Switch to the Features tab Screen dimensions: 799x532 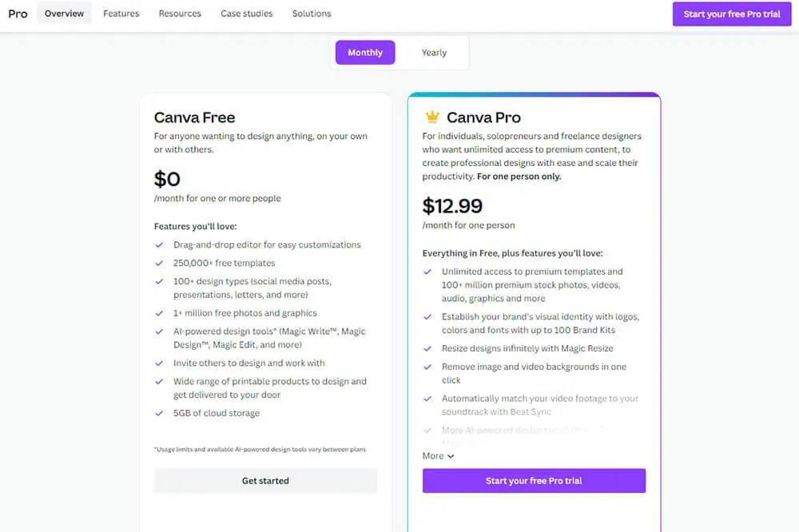click(x=121, y=13)
